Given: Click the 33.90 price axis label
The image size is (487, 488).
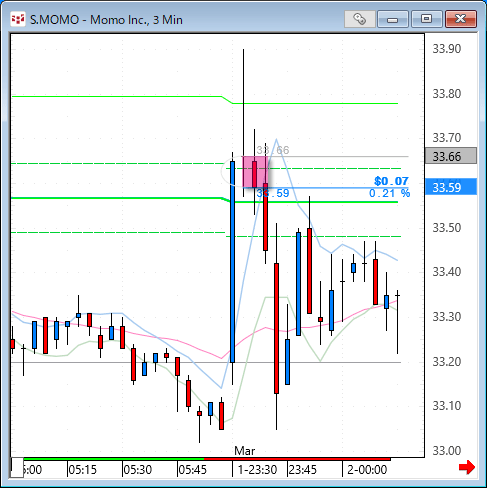Looking at the screenshot, I should click(x=447, y=49).
